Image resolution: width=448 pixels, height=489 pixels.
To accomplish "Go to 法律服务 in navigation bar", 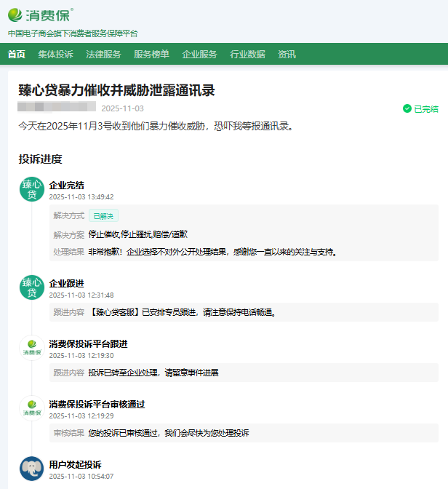I will (x=103, y=55).
